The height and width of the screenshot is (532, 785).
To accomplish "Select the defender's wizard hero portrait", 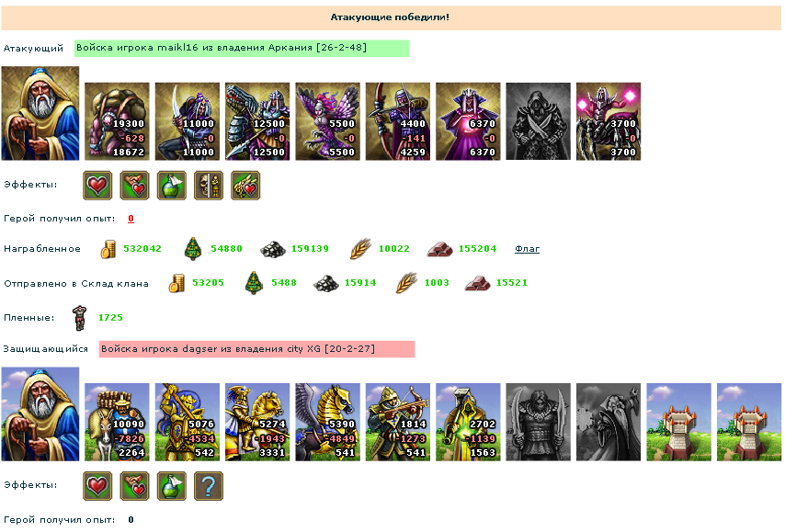I will [x=40, y=413].
